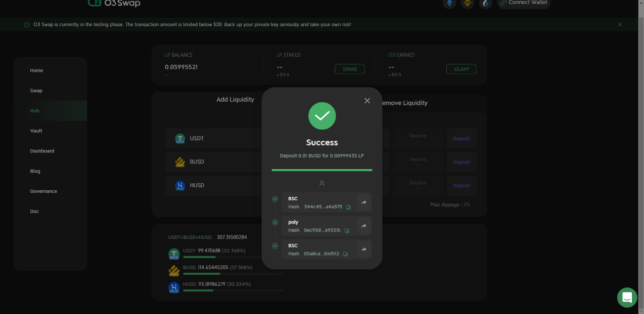This screenshot has height=314, width=644.
Task: Click the last BSC step checkmark
Action: [x=275, y=246]
